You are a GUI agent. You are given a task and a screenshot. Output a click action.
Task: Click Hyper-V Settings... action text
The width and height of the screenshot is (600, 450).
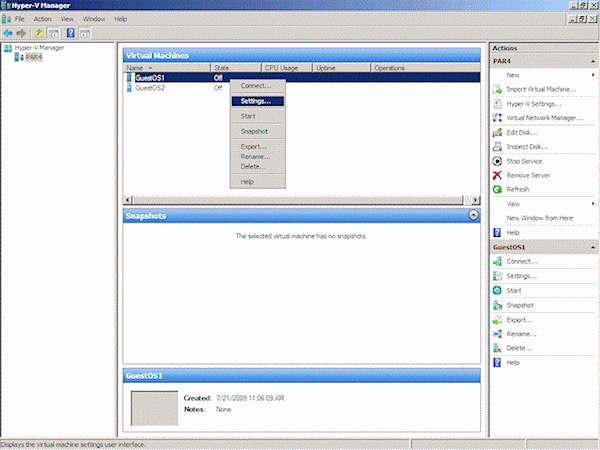534,104
